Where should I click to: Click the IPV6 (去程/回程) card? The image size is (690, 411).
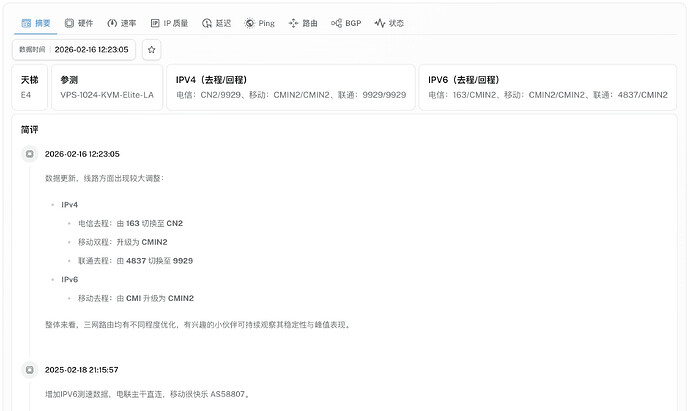click(547, 87)
